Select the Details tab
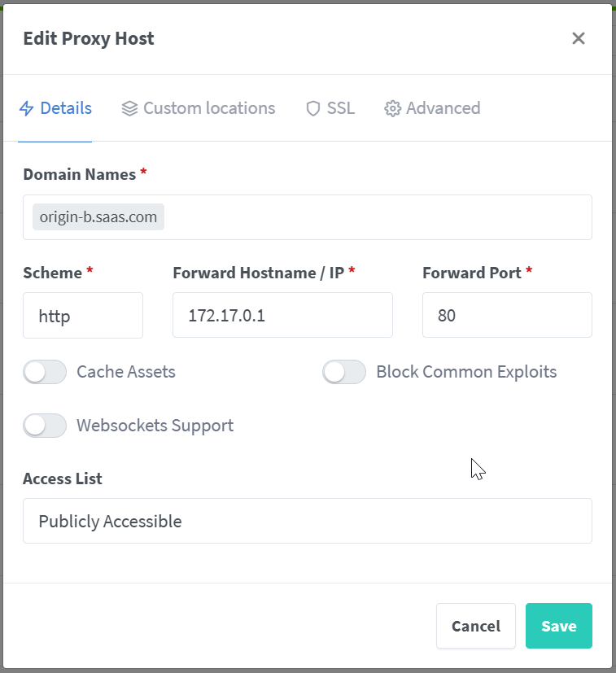The height and width of the screenshot is (673, 616). pyautogui.click(x=65, y=107)
